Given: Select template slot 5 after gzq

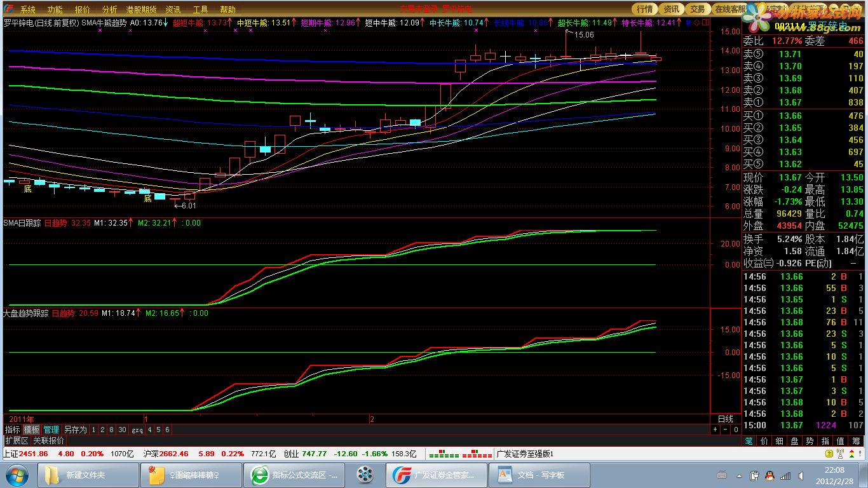Looking at the screenshot, I should click(x=159, y=430).
